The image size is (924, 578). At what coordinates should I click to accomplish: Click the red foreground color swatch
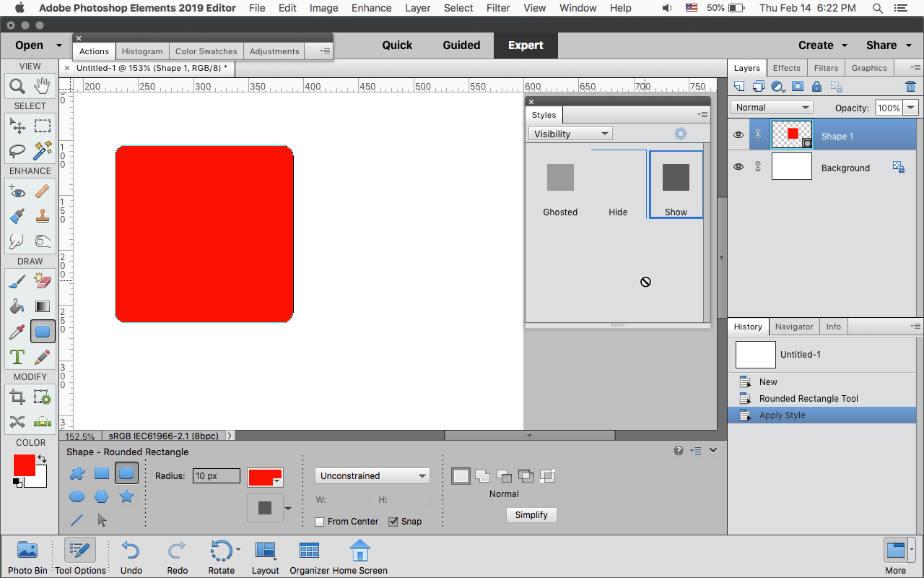[x=23, y=465]
